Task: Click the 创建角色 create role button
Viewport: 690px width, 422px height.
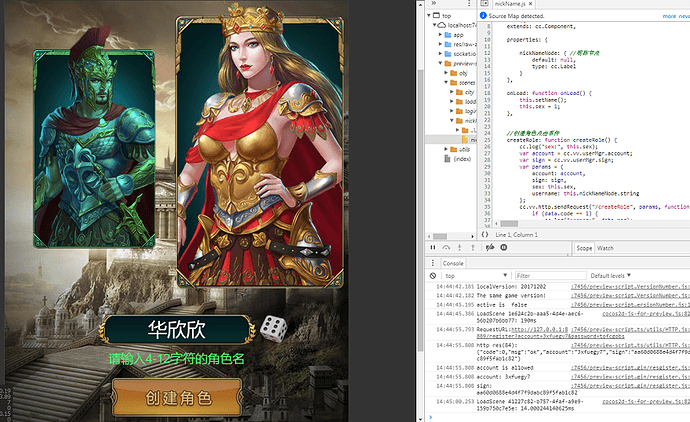Action: (x=178, y=397)
